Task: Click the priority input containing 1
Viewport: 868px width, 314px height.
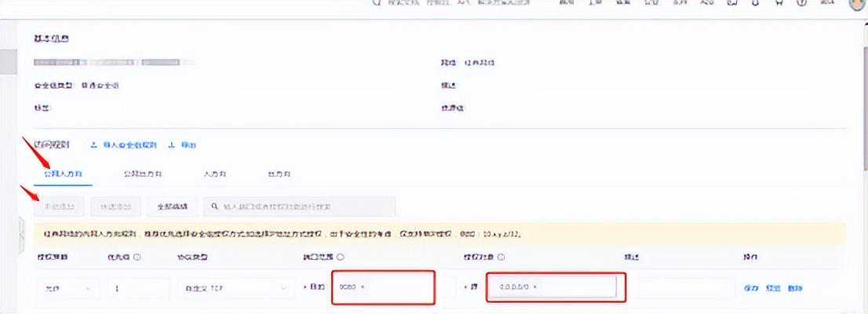Action: [x=138, y=288]
